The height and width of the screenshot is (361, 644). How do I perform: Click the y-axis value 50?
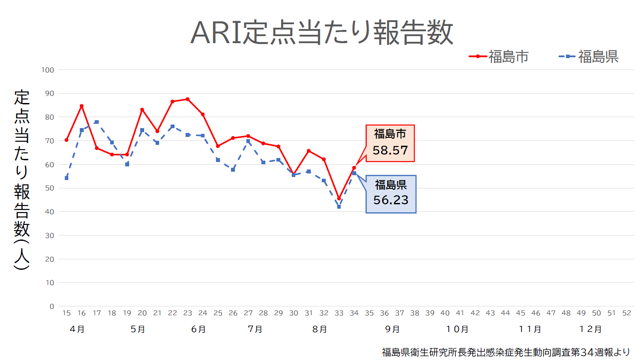49,188
